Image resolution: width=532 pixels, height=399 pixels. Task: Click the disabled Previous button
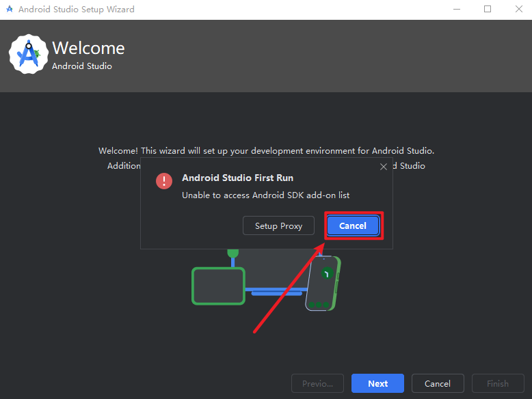(317, 383)
